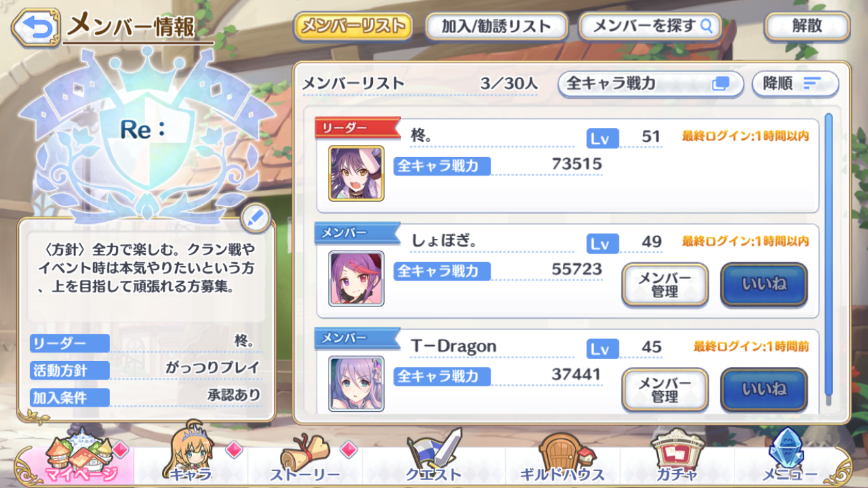Click メンバー管理 for しょぼぎ。
Viewport: 868px width, 488px height.
(665, 284)
